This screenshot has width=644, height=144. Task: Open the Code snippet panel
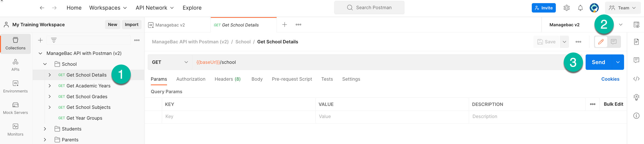pyautogui.click(x=636, y=79)
